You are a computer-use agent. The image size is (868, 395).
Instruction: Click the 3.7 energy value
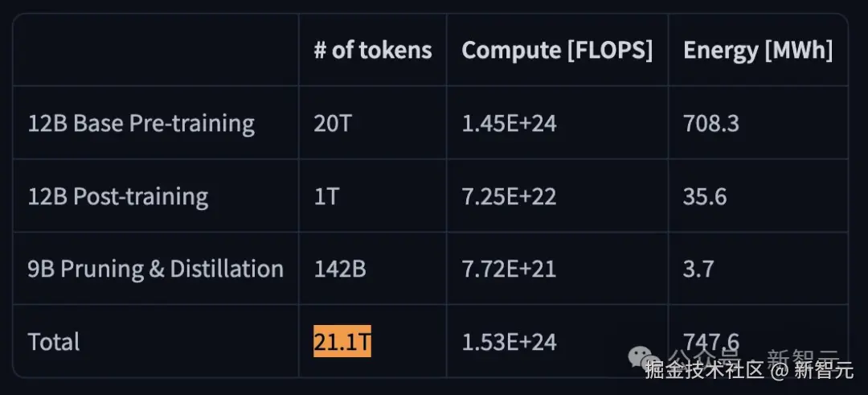698,269
